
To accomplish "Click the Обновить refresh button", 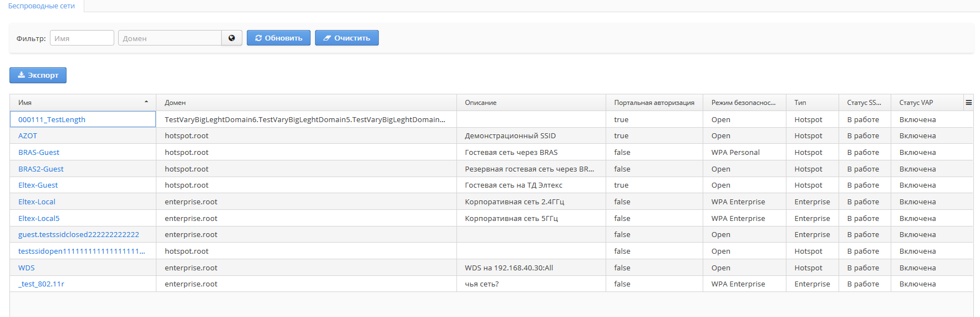I will [x=278, y=38].
